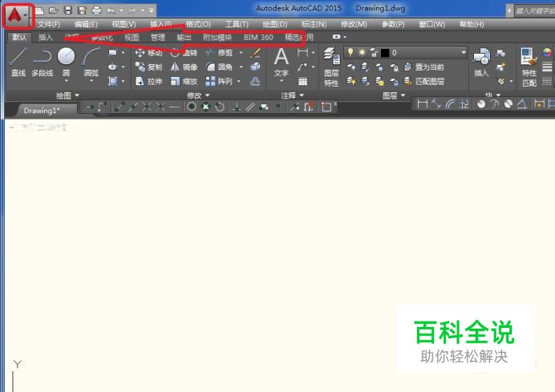Viewport: 555px width, 392px height.
Task: Click the Save floppy disk icon
Action: [67, 10]
